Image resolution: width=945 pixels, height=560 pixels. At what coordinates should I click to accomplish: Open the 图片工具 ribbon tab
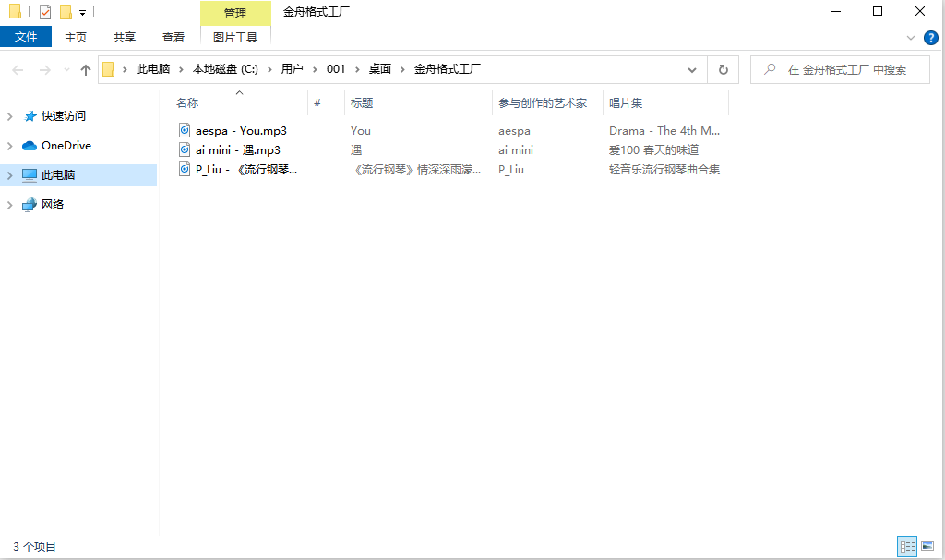point(235,38)
